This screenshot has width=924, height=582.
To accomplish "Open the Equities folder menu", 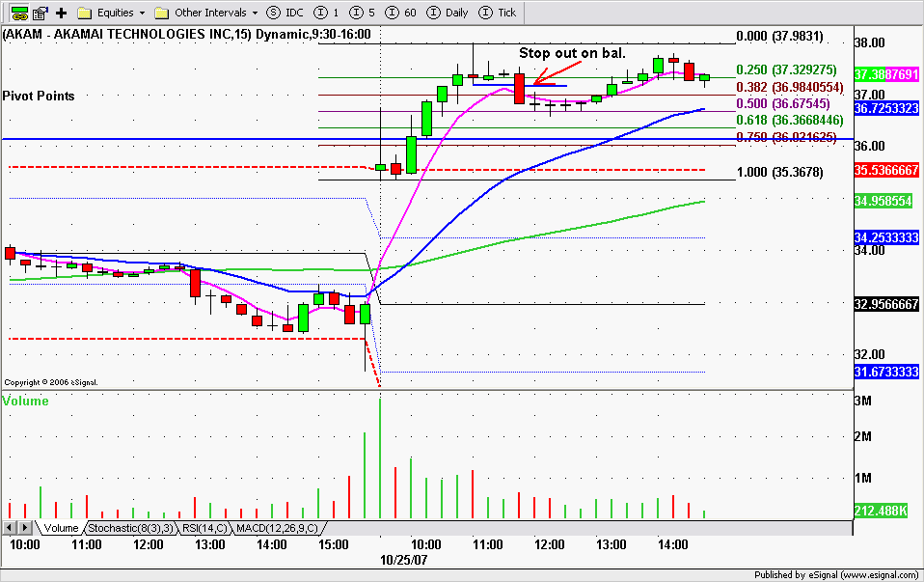I will click(111, 13).
